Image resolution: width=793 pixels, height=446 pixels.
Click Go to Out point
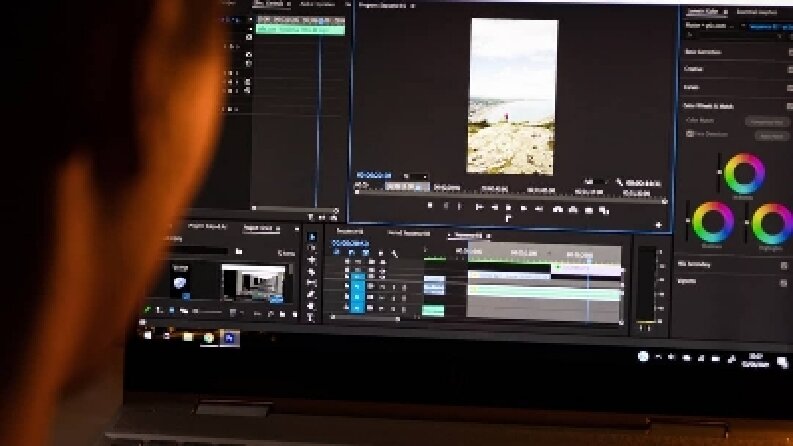coord(539,208)
